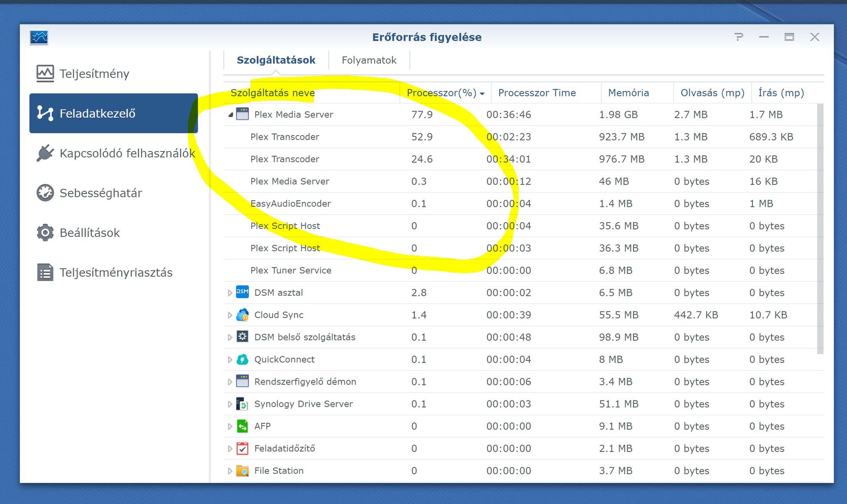Click the DSM belső szolgáltatás gear icon
This screenshot has width=847, height=504.
pyautogui.click(x=242, y=337)
